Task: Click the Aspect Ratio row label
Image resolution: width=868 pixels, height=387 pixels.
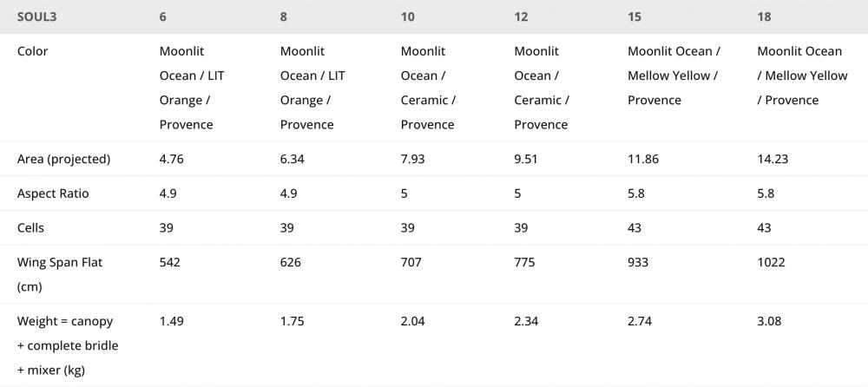Action: 53,193
